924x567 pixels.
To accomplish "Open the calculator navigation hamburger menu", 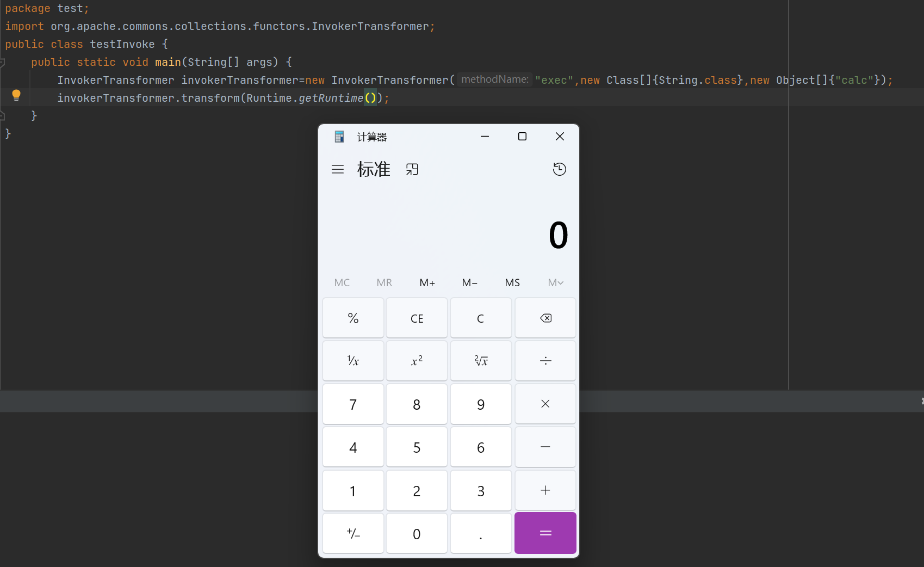I will pos(338,169).
